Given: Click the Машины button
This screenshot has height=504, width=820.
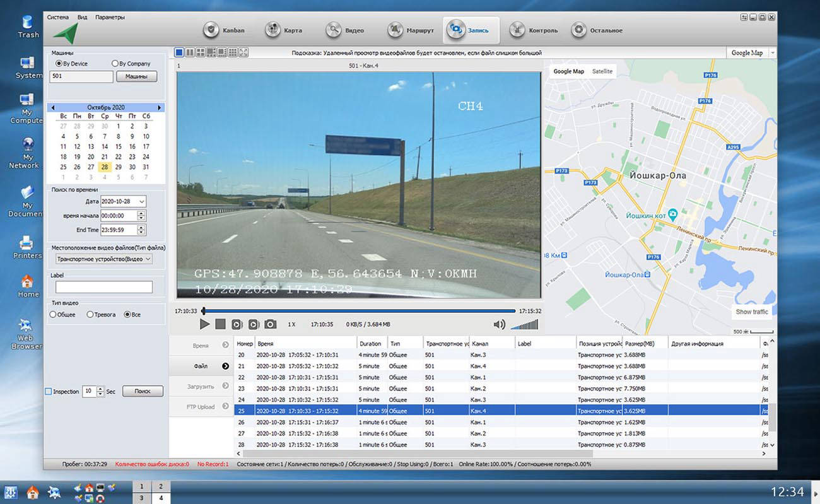Looking at the screenshot, I should [136, 76].
